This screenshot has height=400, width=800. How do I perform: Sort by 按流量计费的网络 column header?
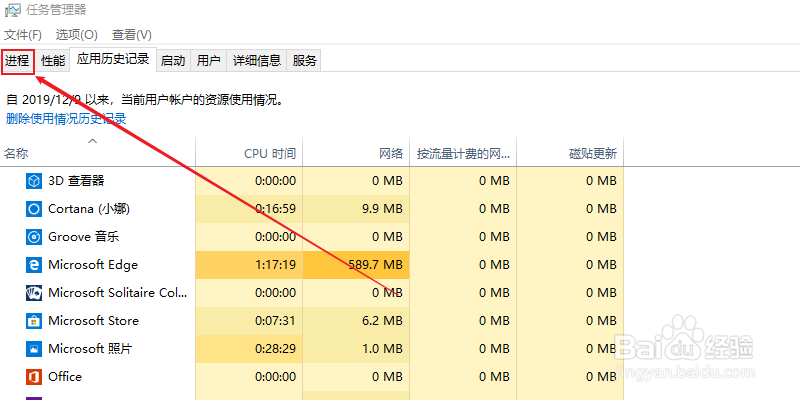463,152
